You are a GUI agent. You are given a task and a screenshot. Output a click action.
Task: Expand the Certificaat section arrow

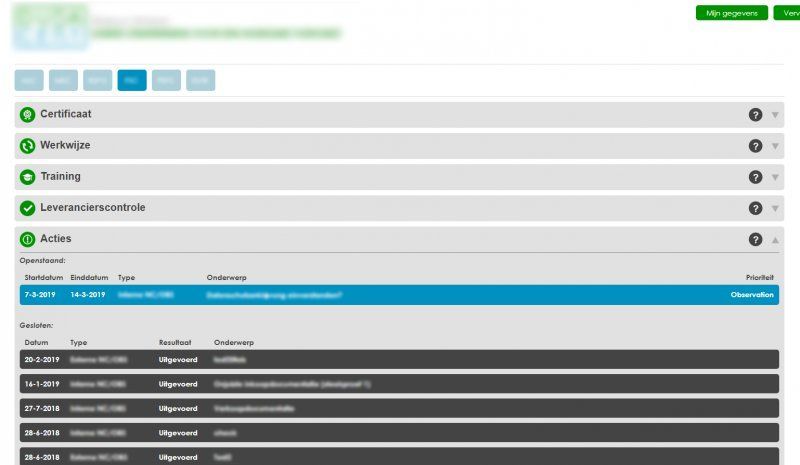tap(775, 115)
